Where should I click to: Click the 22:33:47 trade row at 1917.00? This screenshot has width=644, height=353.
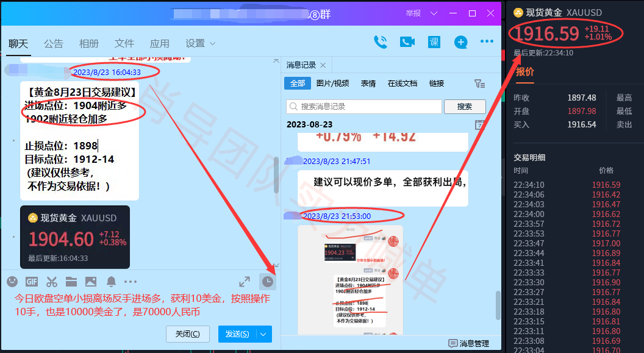(567, 243)
